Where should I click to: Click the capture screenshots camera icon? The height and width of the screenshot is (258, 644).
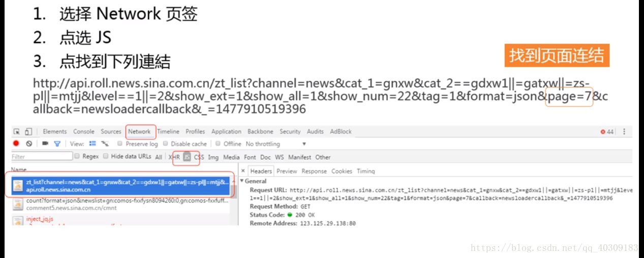pyautogui.click(x=45, y=144)
